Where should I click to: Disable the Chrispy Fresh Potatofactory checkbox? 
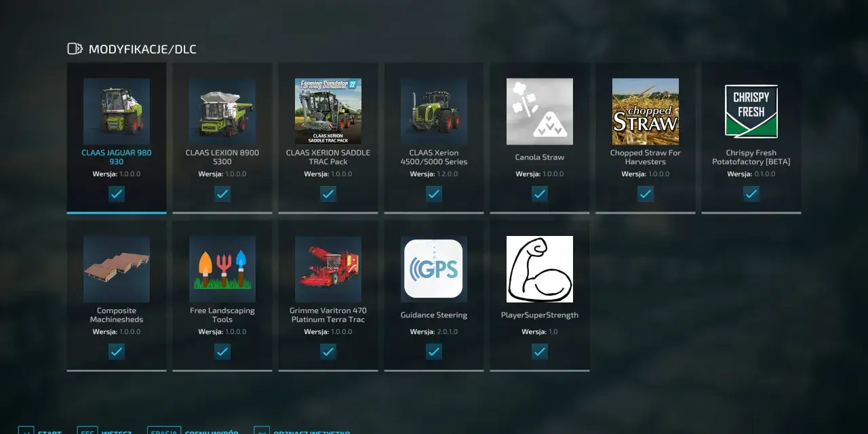click(x=751, y=194)
